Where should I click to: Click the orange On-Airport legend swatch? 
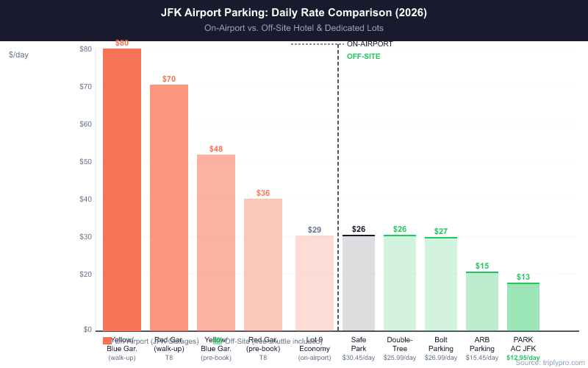pyautogui.click(x=107, y=341)
